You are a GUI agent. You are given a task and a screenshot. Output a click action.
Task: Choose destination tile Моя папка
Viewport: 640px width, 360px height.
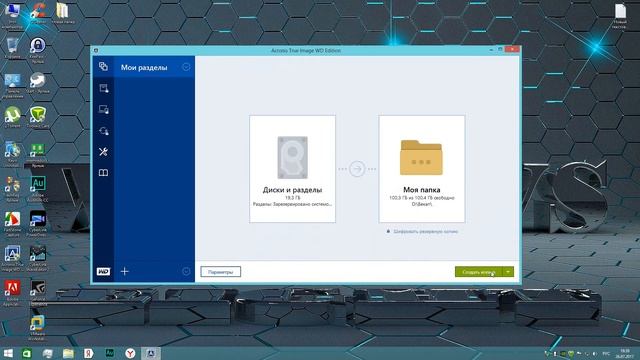click(x=422, y=169)
